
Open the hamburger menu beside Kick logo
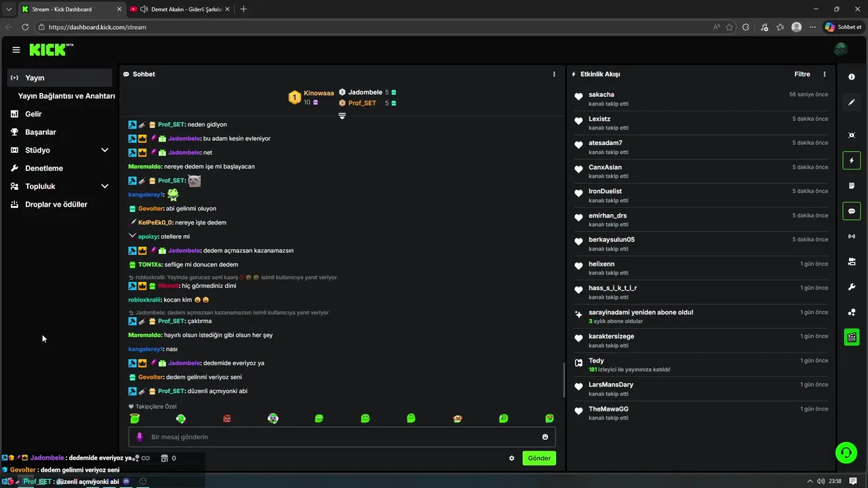tap(16, 49)
